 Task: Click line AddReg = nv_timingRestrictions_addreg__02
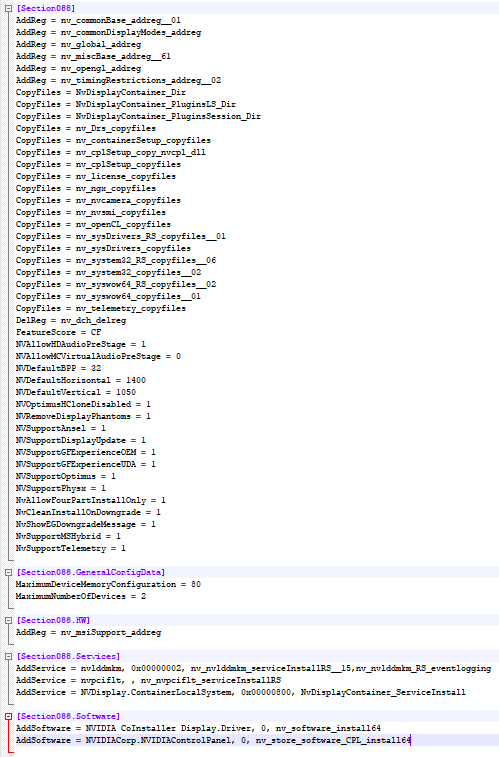pos(119,80)
